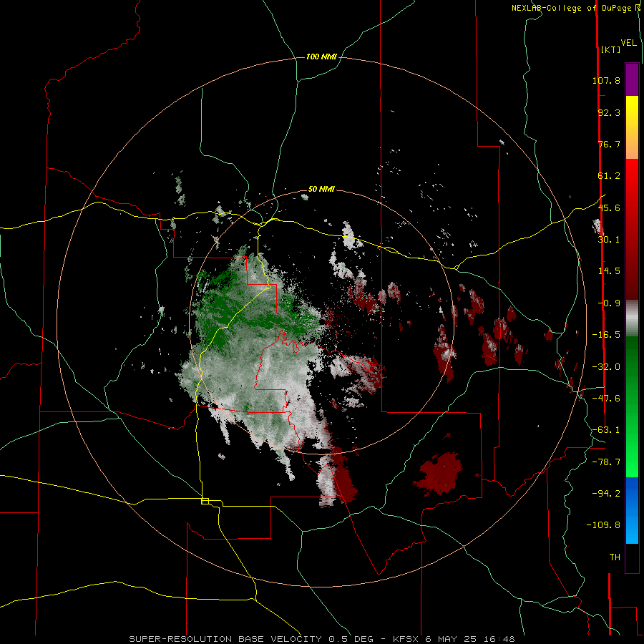This screenshot has height=644, width=644.
Task: Click the -63.1 scale value
Action: click(606, 430)
